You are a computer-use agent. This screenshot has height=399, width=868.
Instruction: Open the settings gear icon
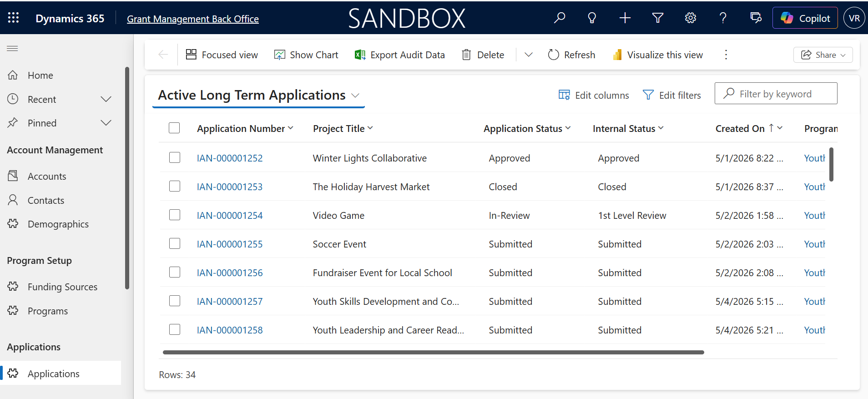(691, 18)
